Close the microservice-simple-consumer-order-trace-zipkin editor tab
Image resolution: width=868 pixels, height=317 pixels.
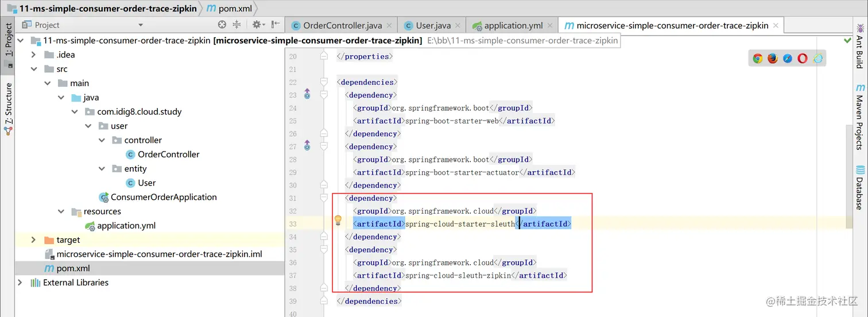(x=776, y=25)
